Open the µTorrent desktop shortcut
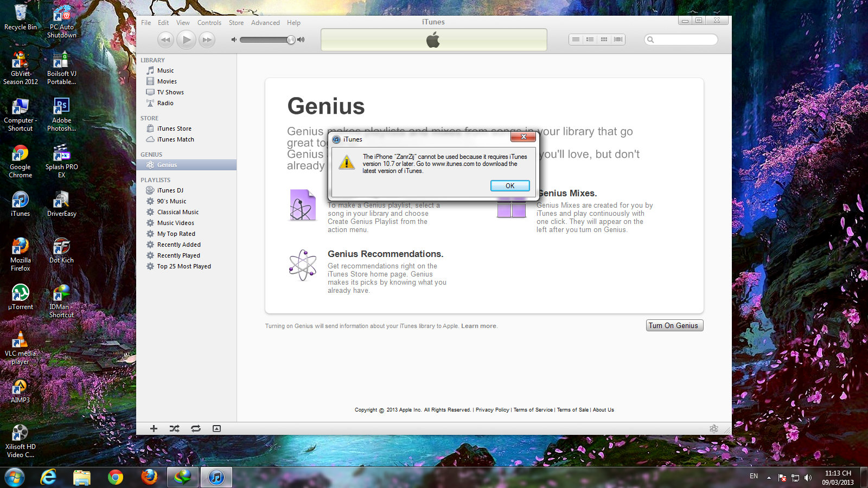This screenshot has width=868, height=488. [x=20, y=297]
